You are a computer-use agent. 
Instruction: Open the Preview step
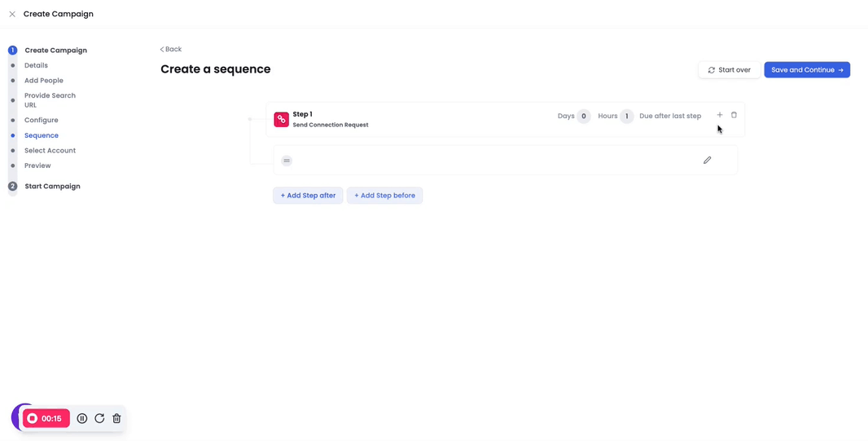(x=37, y=165)
